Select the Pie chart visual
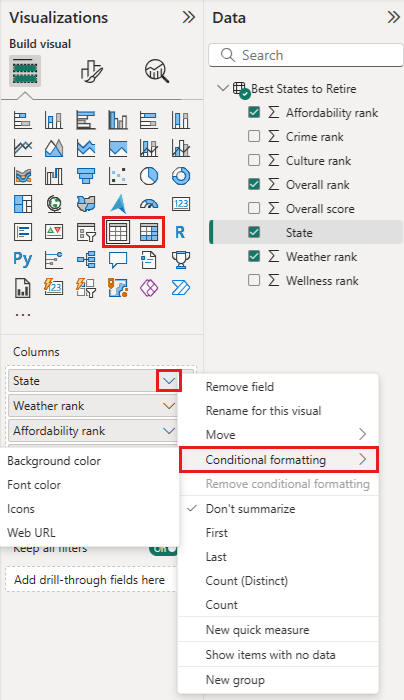Viewport: 404px width, 700px height. point(149,176)
